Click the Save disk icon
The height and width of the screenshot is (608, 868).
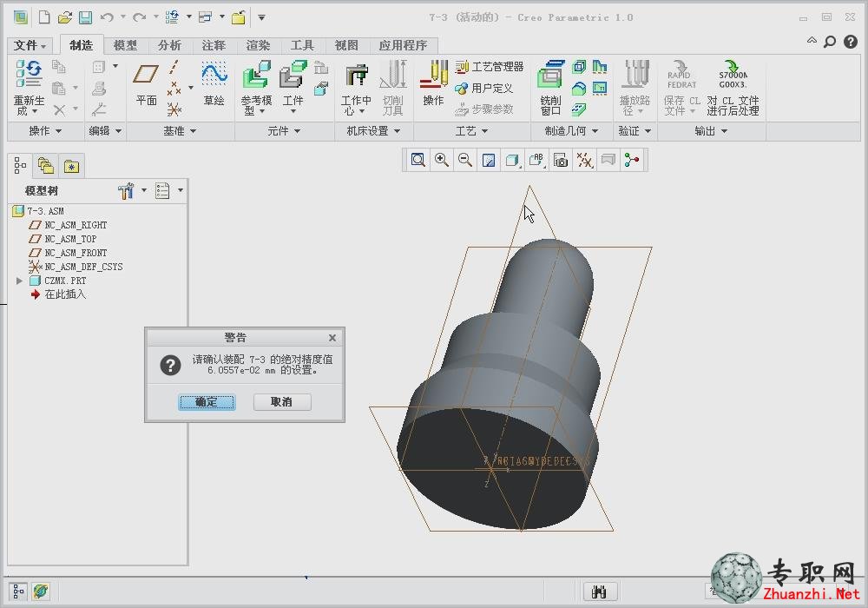point(85,17)
